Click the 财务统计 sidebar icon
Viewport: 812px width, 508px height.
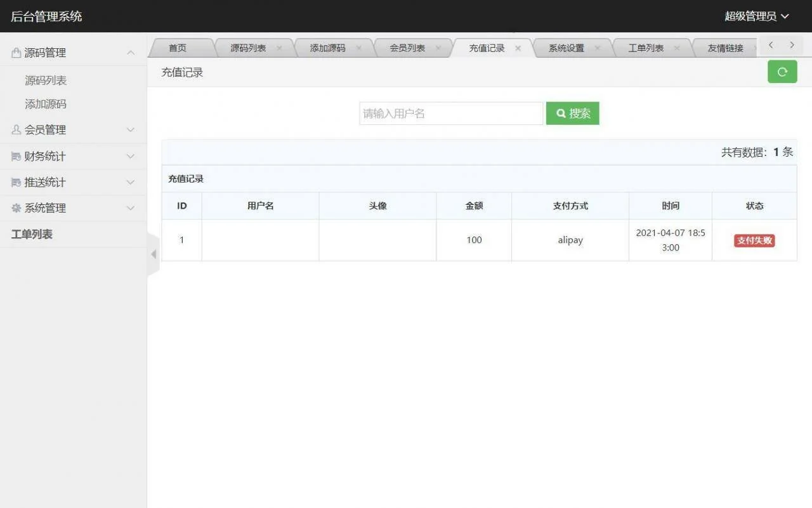[16, 156]
